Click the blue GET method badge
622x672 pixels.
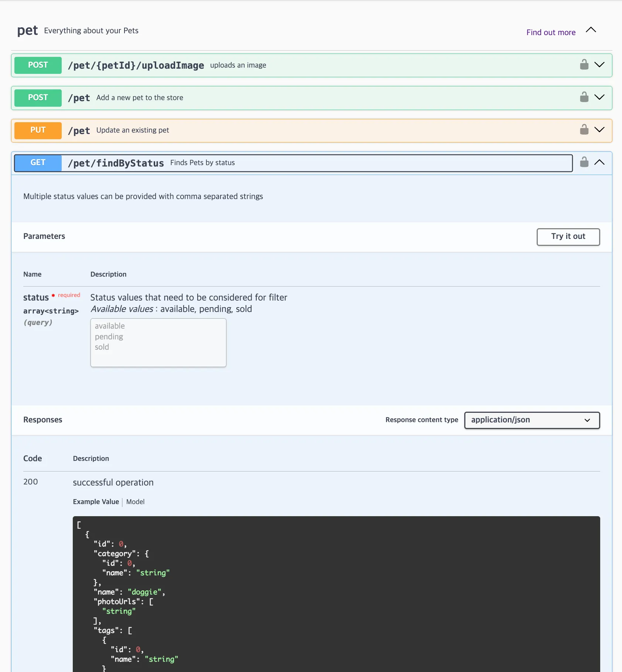click(x=38, y=162)
